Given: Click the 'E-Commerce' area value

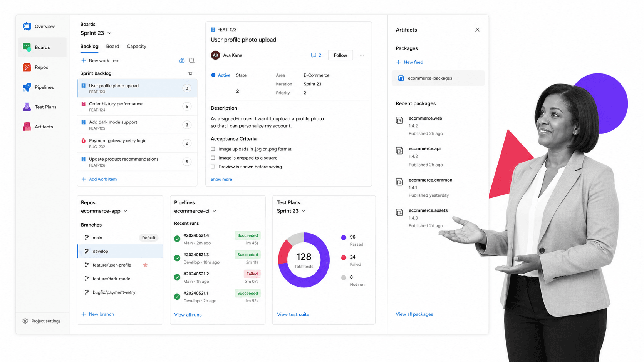Looking at the screenshot, I should 317,75.
